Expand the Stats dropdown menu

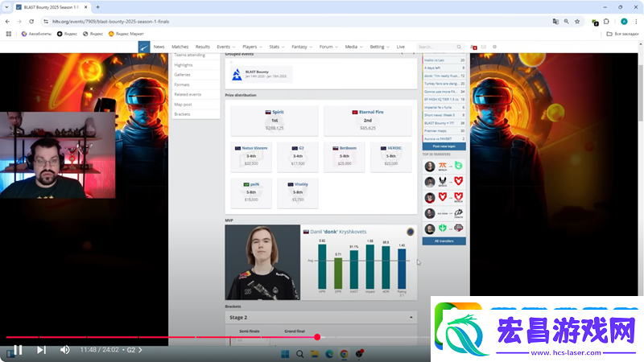(277, 47)
